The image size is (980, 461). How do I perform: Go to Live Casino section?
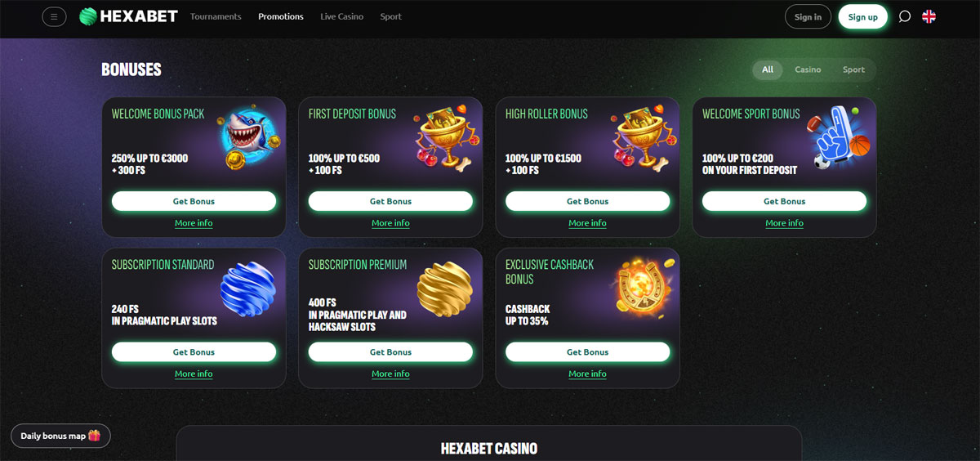coord(341,16)
